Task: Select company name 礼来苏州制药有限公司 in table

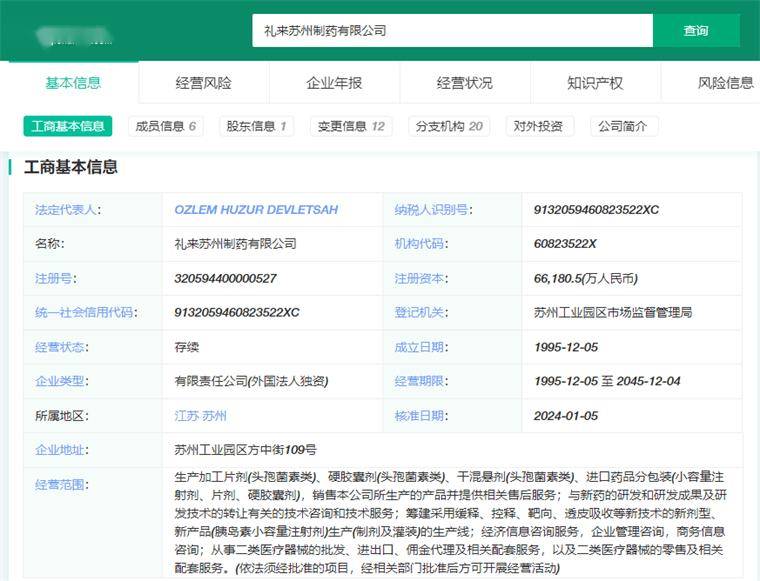Action: pyautogui.click(x=236, y=244)
